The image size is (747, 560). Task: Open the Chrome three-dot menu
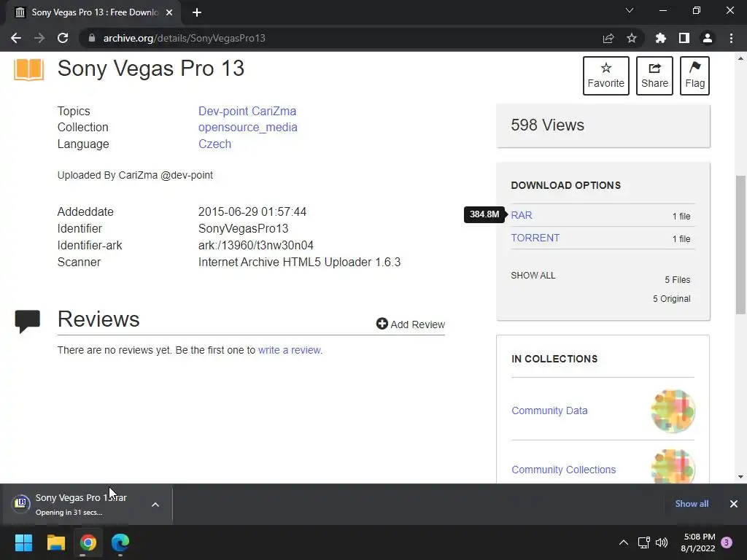tap(731, 38)
